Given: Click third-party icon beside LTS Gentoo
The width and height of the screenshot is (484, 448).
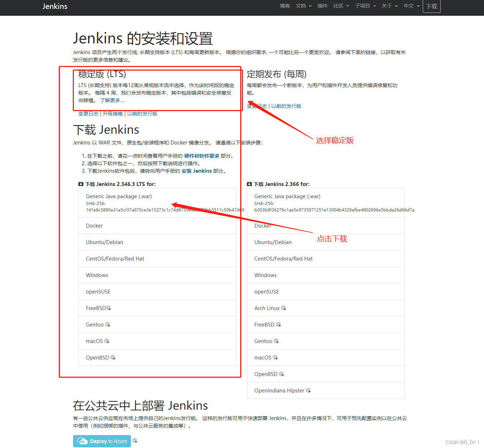Looking at the screenshot, I should 108,325.
